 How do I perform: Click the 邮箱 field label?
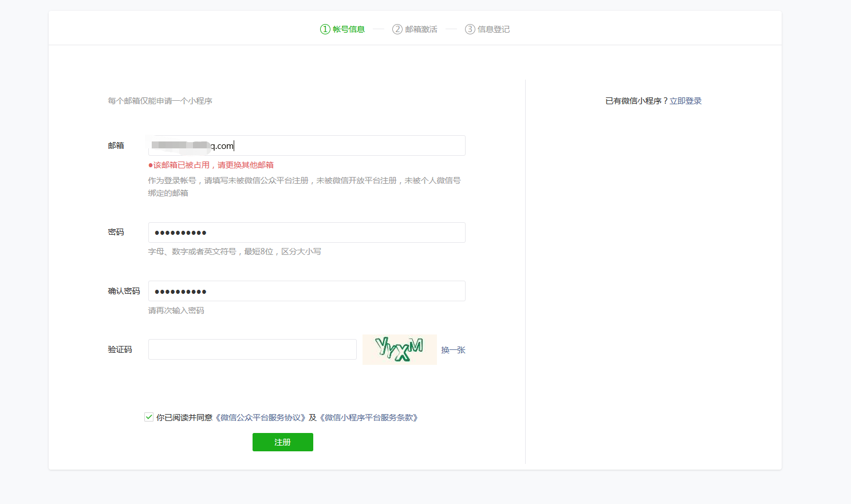(x=116, y=145)
